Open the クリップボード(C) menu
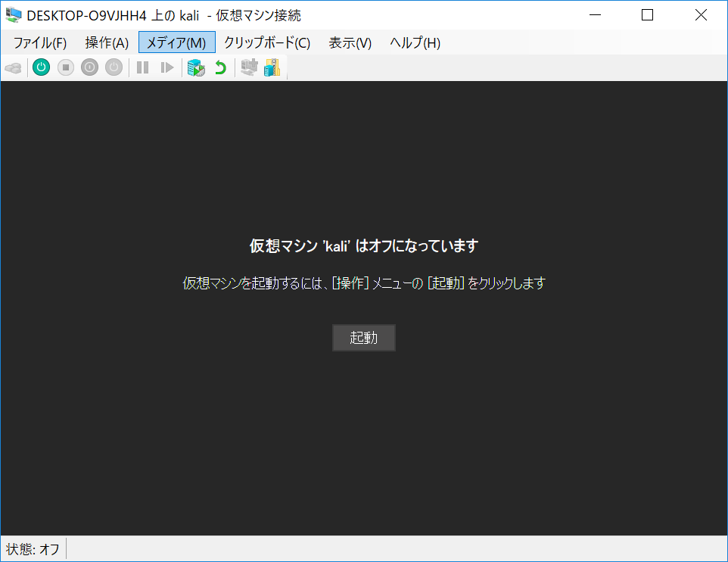Image resolution: width=728 pixels, height=562 pixels. coord(266,42)
